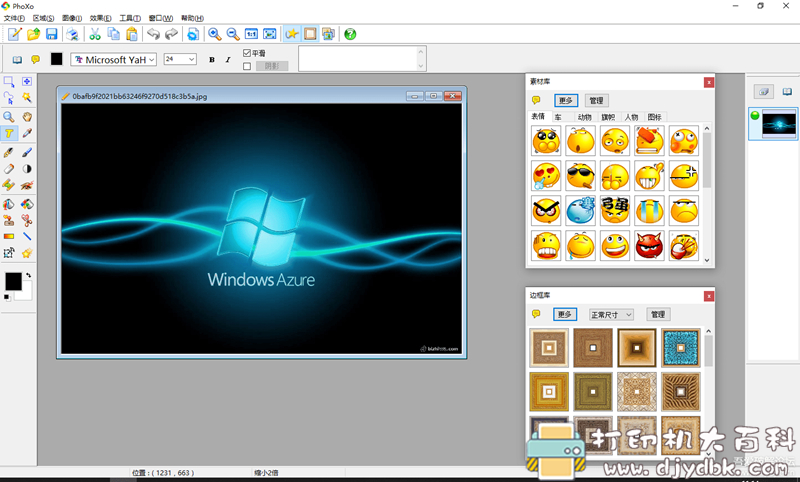Select the clone stamp tool
This screenshot has height=482, width=800.
[9, 220]
